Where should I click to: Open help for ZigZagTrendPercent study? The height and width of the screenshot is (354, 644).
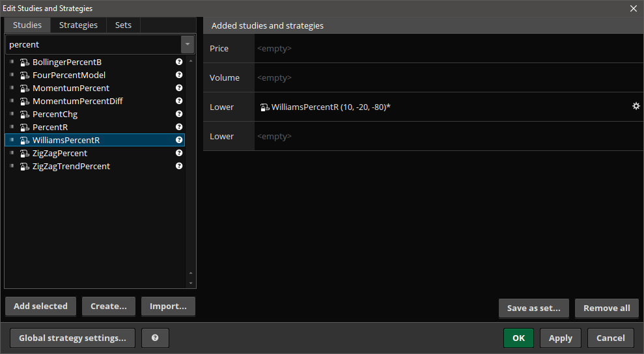tap(179, 166)
